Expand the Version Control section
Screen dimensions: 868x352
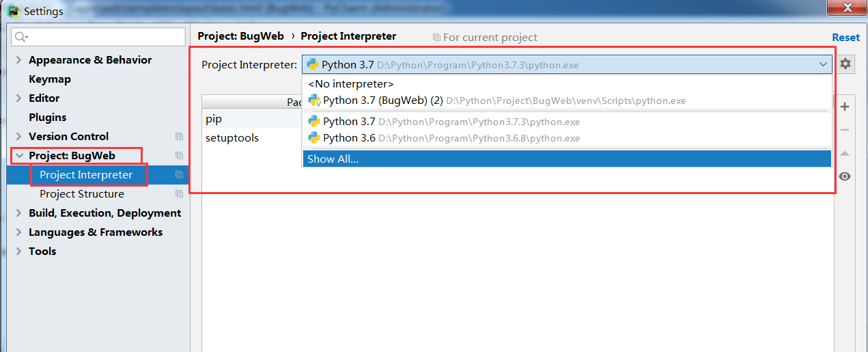[18, 137]
